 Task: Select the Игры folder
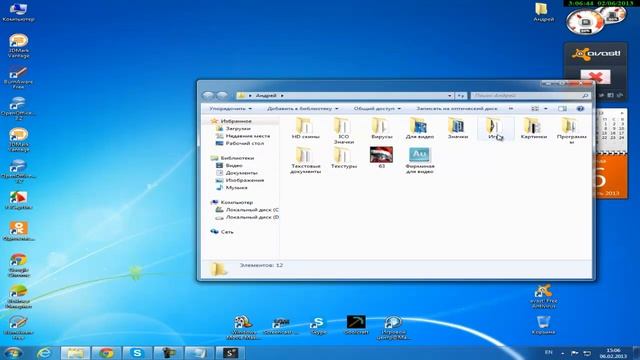point(495,128)
